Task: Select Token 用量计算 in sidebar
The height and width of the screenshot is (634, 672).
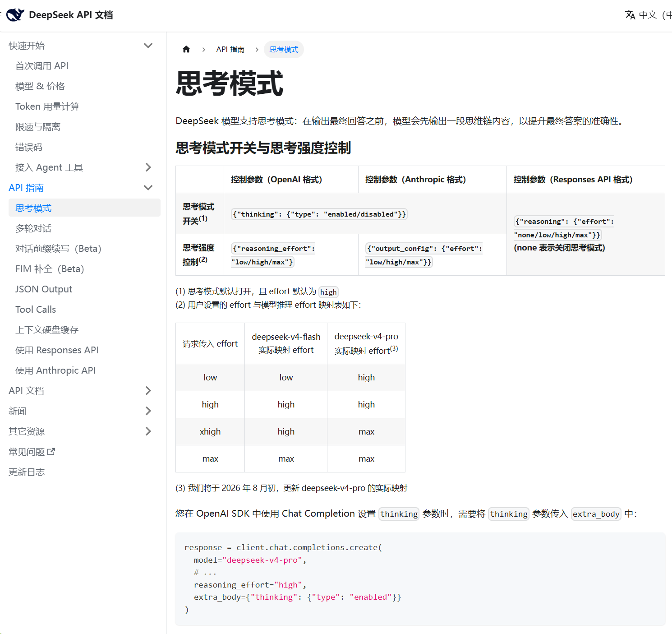Action: 47,106
